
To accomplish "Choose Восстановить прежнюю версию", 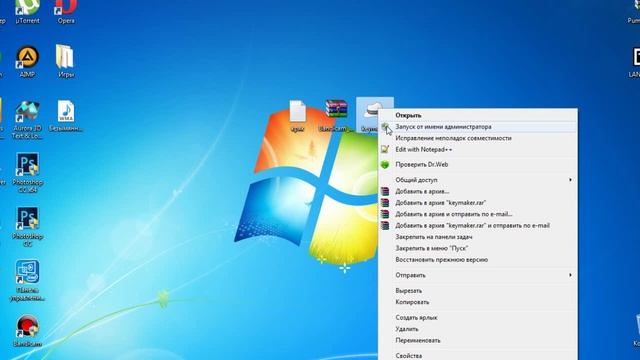I will 478,260.
